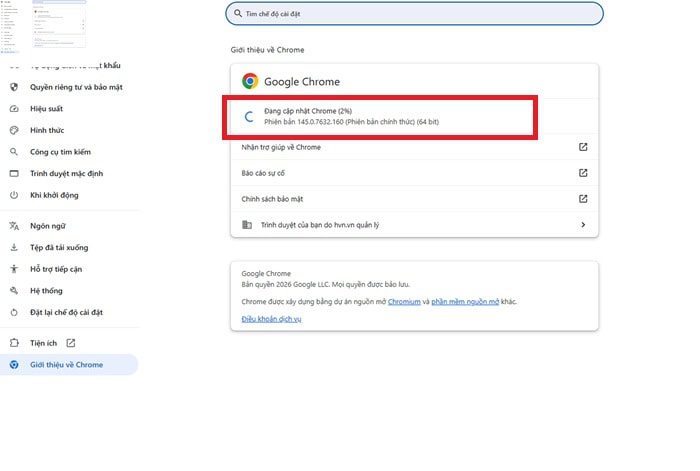Click the Hệ thống wrench icon

pos(14,291)
